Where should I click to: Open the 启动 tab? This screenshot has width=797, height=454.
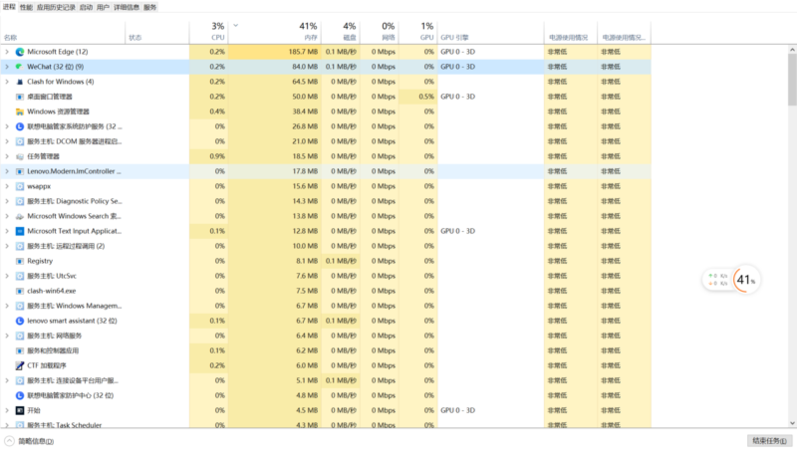point(86,6)
